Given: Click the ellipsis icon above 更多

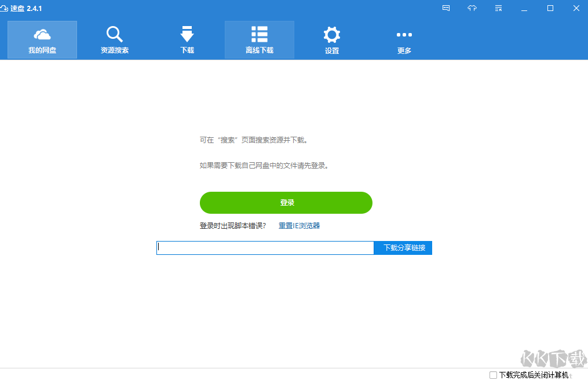Looking at the screenshot, I should point(404,34).
